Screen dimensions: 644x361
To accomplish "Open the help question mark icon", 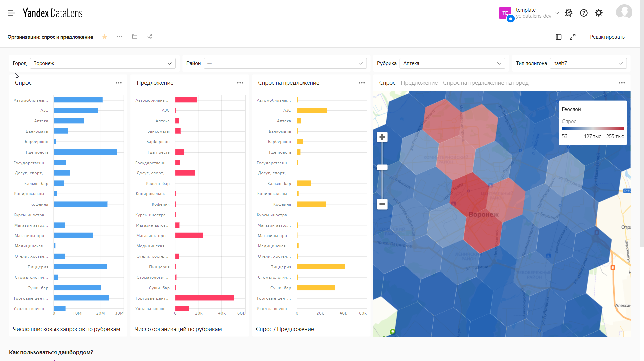I will pyautogui.click(x=584, y=13).
